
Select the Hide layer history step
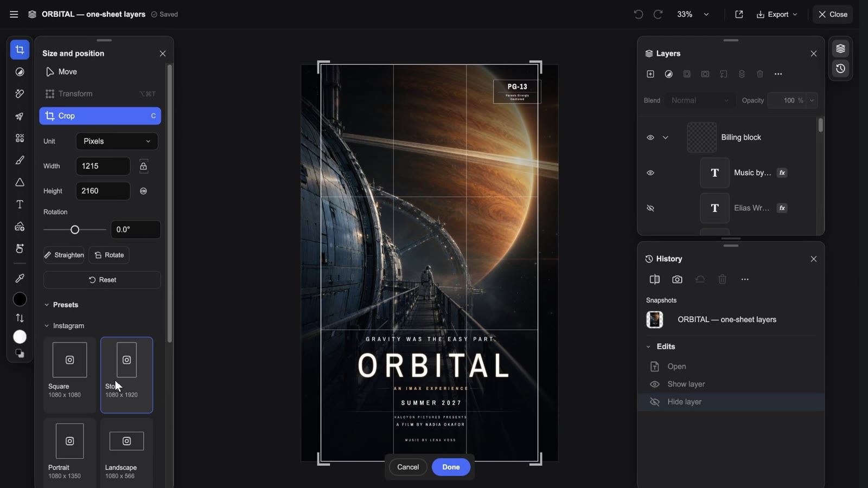point(731,402)
